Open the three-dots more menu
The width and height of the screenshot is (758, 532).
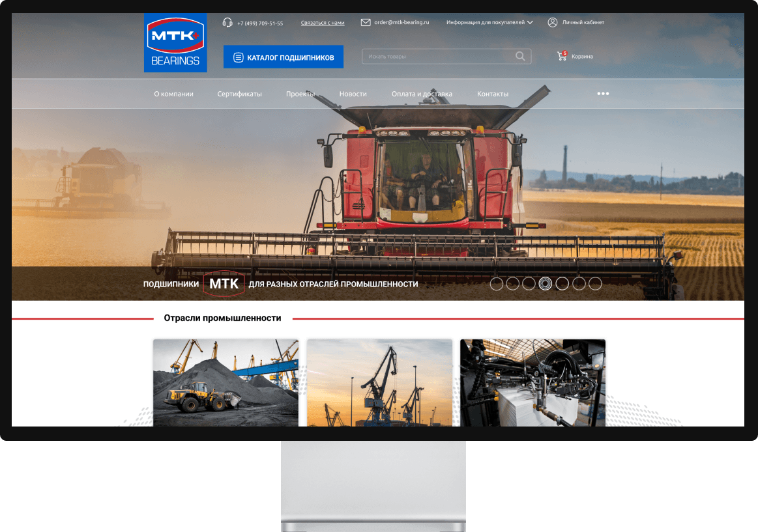603,94
